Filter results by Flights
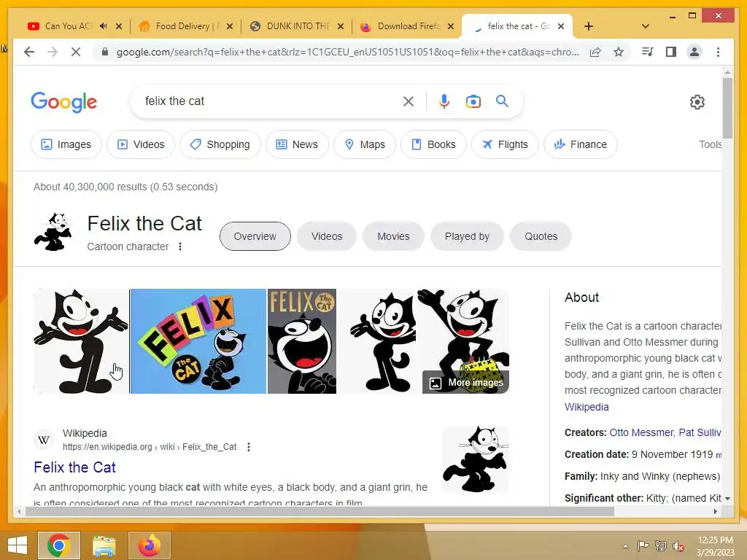This screenshot has width=747, height=560. pyautogui.click(x=505, y=144)
